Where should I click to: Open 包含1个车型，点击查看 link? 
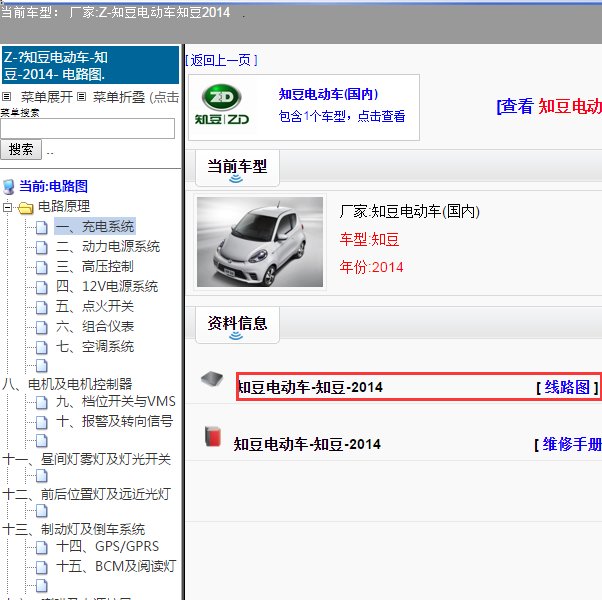(x=342, y=116)
